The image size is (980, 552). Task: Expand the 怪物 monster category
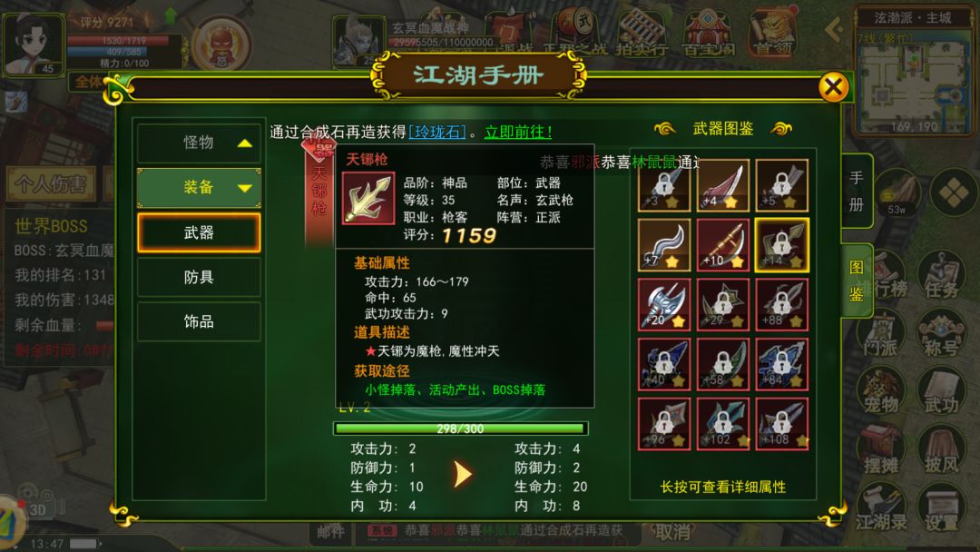[x=199, y=143]
